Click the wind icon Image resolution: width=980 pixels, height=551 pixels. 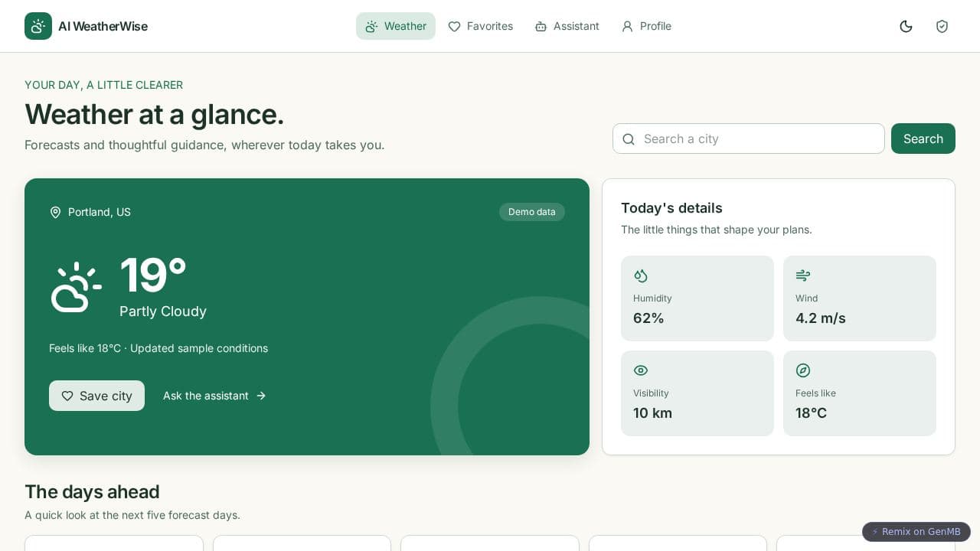[x=803, y=275]
